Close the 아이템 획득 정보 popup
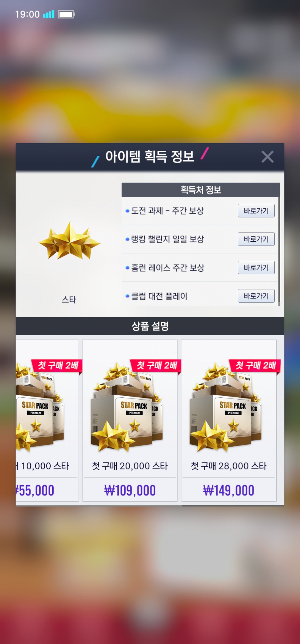 (267, 157)
